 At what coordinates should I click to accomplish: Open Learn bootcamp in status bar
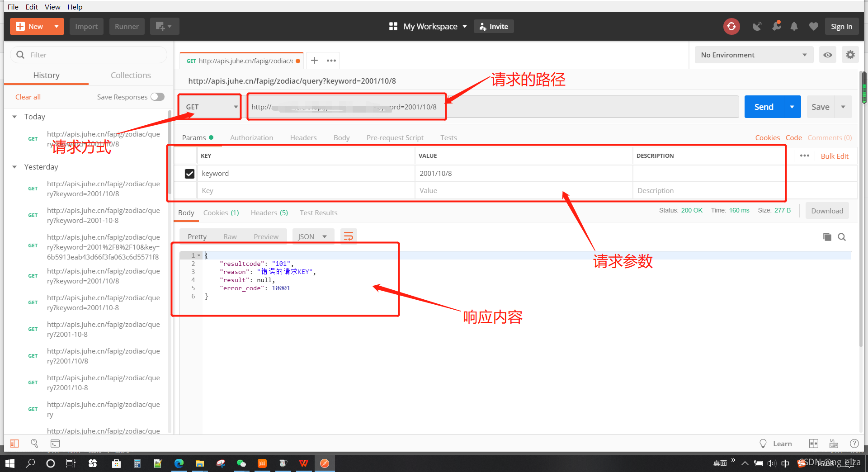(x=776, y=444)
